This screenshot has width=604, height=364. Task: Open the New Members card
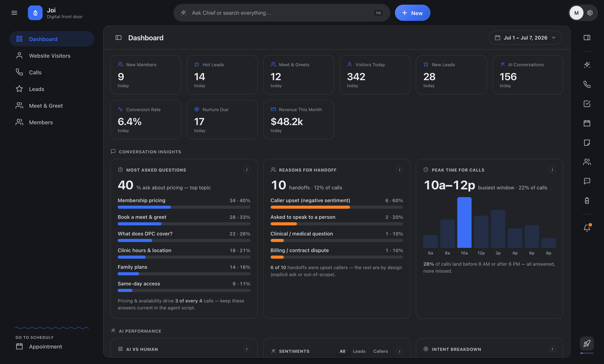pos(146,75)
